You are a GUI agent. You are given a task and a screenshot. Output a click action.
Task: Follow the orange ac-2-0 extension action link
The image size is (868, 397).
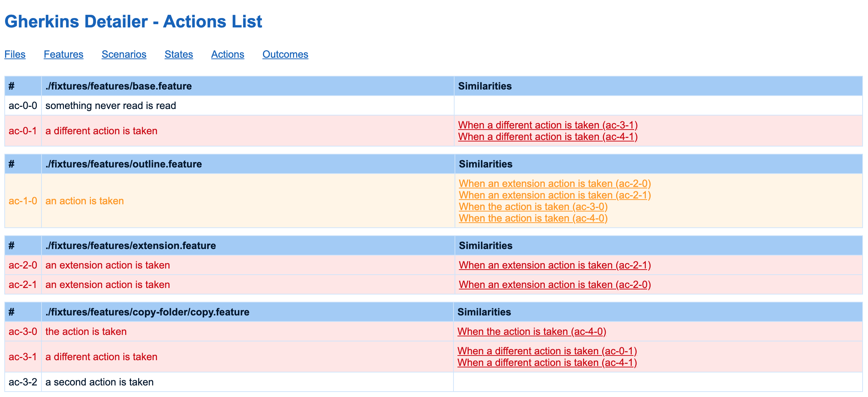[x=554, y=183]
